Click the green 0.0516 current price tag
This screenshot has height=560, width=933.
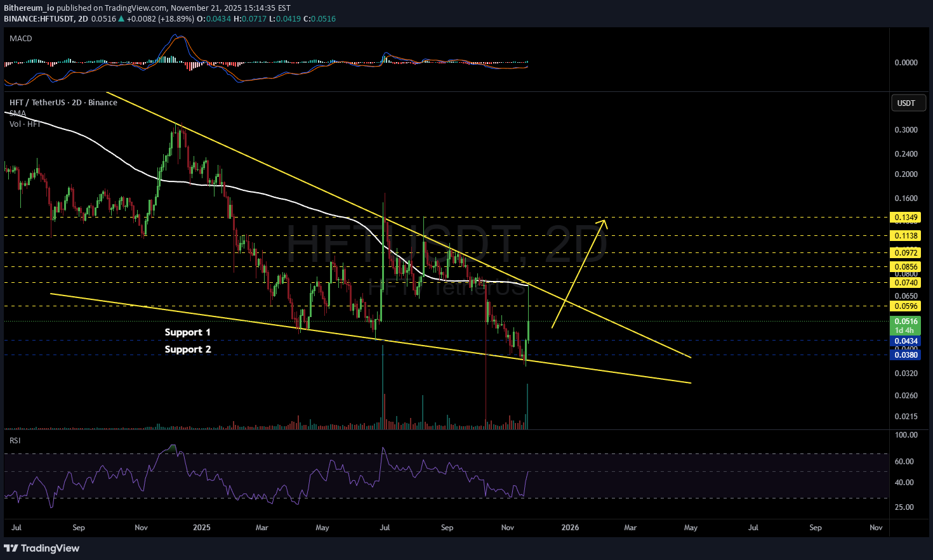coord(906,322)
